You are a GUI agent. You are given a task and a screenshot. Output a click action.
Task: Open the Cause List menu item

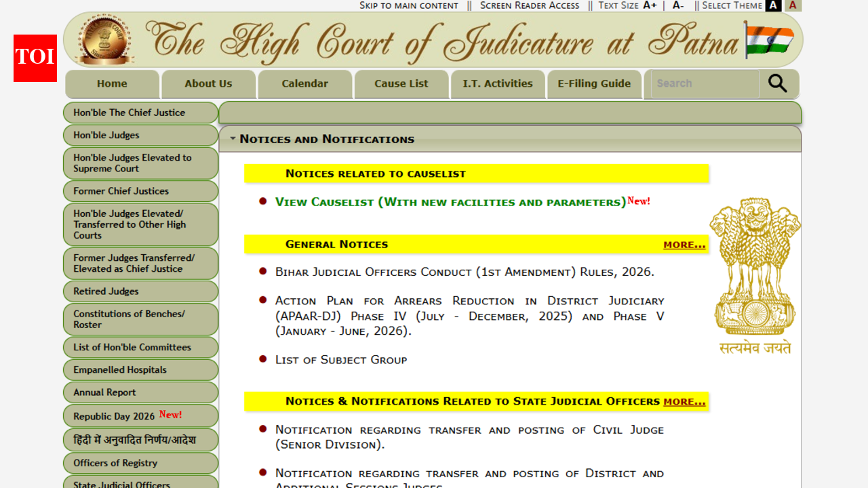coord(401,83)
